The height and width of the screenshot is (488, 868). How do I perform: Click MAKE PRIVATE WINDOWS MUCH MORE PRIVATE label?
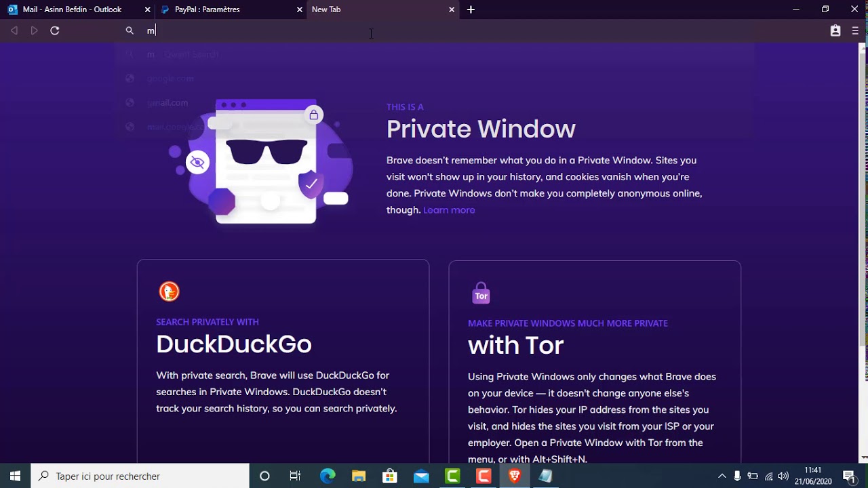pos(568,323)
